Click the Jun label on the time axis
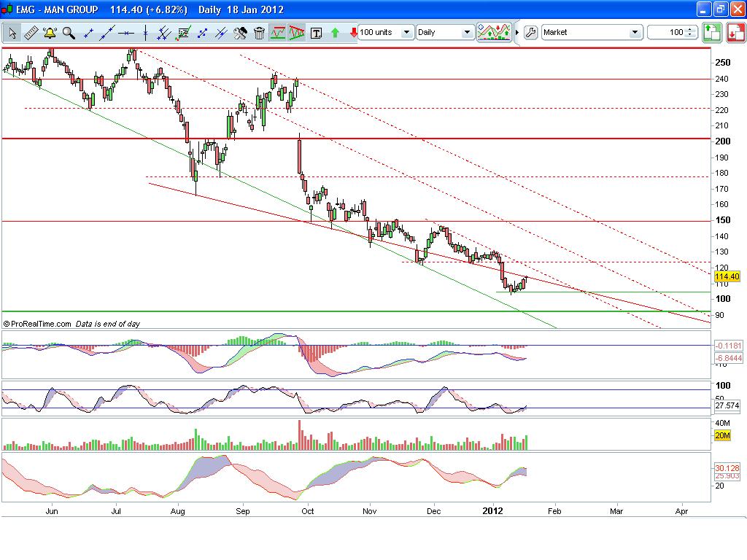This screenshot has width=747, height=560. pos(52,511)
